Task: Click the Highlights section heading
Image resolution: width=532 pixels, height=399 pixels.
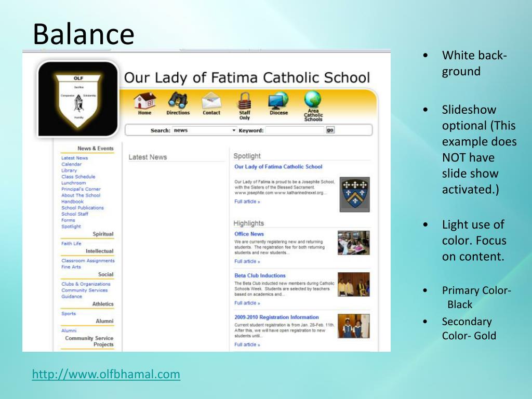Action: (249, 223)
